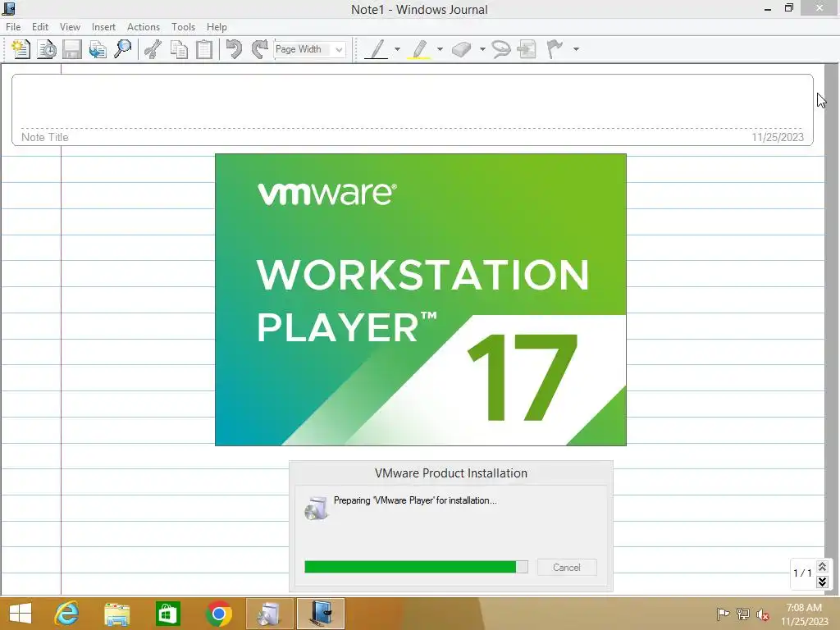Click page counter 1 / 1
Screen dimensions: 840x630
pos(802,573)
